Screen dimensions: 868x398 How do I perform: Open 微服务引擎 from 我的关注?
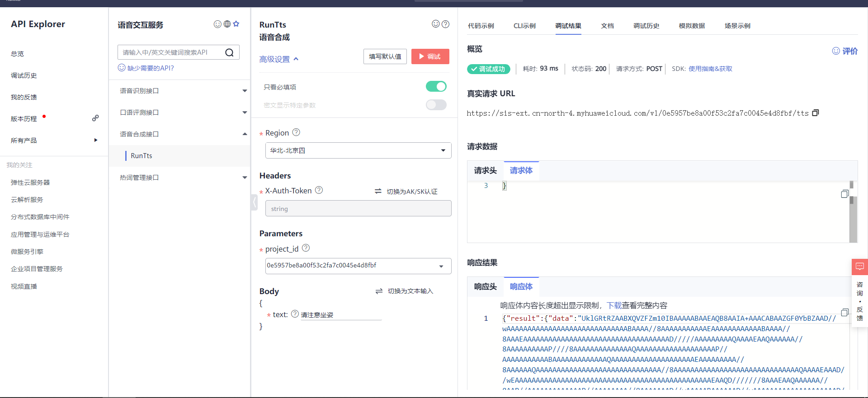(27, 252)
